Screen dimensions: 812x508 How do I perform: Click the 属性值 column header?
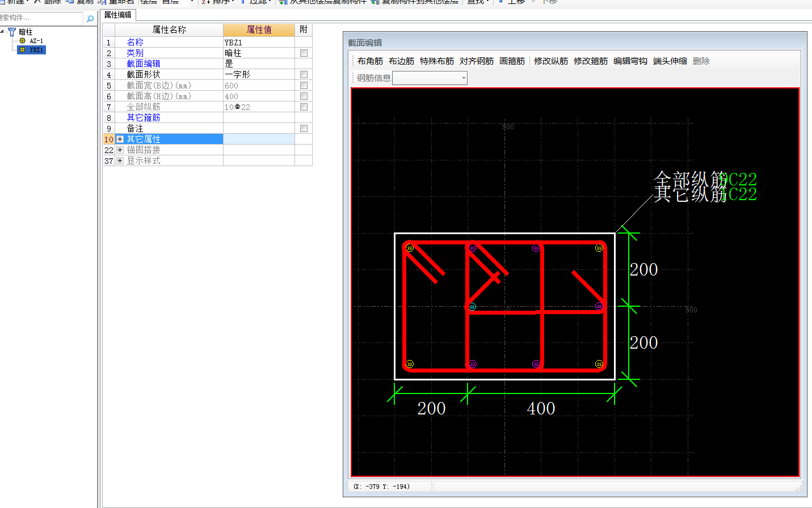(259, 29)
